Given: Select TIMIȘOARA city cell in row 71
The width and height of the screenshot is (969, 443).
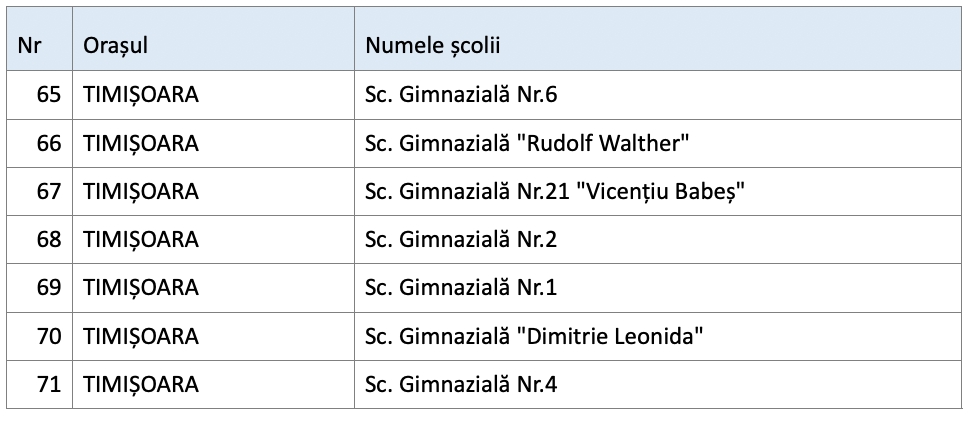Looking at the screenshot, I should click(x=141, y=384).
